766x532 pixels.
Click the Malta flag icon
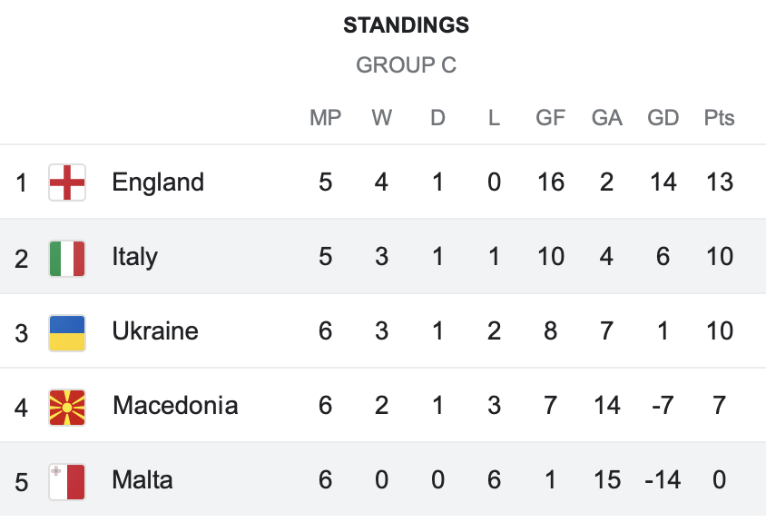point(67,480)
